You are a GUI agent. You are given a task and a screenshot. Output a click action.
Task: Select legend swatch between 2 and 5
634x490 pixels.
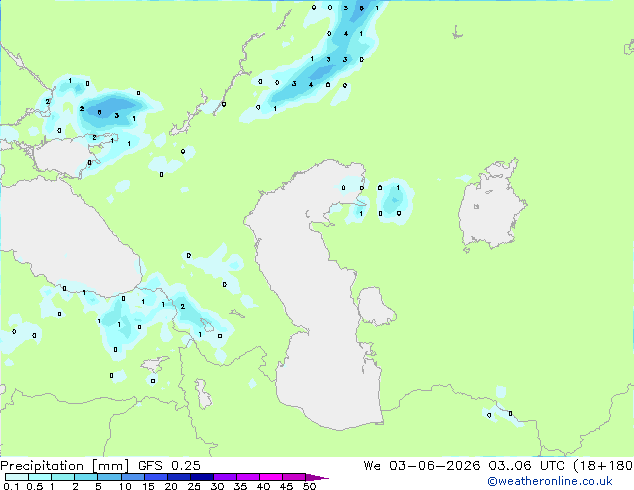(x=86, y=477)
